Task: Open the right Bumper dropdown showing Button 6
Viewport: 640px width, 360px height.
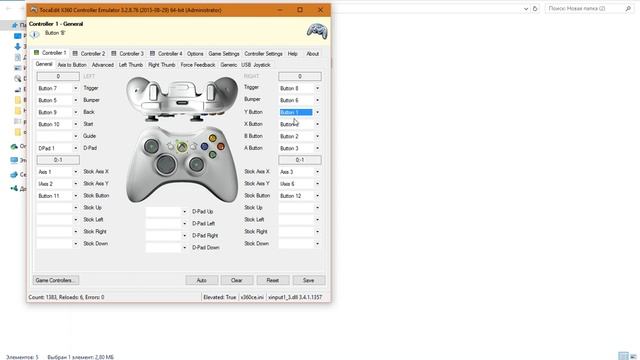Action: (x=300, y=100)
